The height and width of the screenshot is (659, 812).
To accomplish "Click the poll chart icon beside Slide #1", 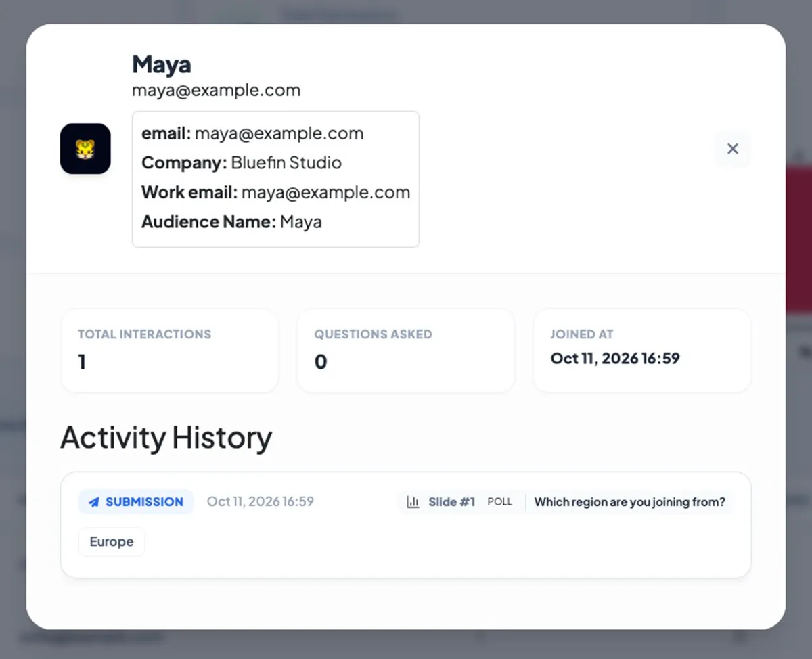I will click(413, 502).
